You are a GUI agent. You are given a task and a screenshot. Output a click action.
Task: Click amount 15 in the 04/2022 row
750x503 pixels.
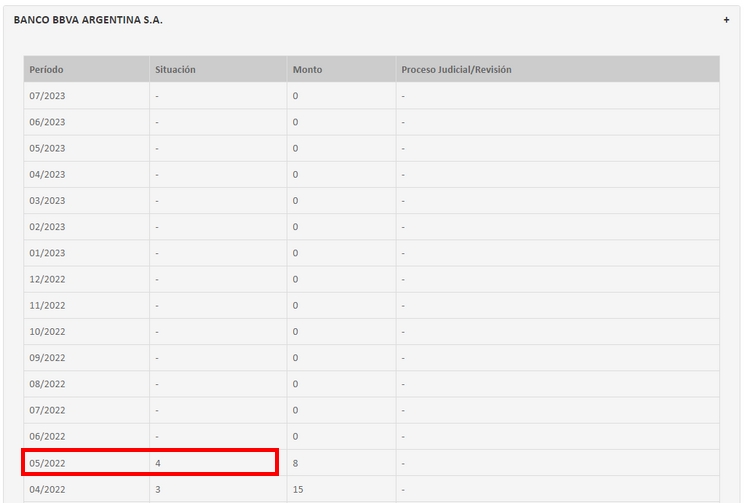tap(297, 488)
